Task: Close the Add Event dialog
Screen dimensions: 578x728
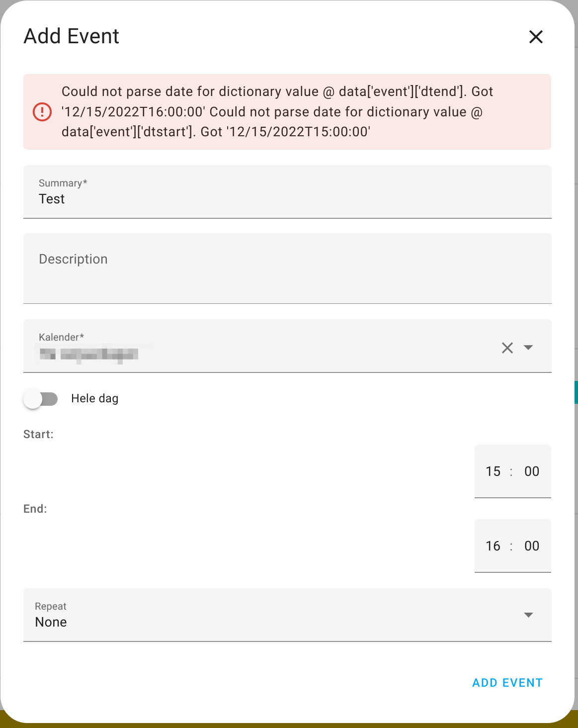Action: point(536,37)
